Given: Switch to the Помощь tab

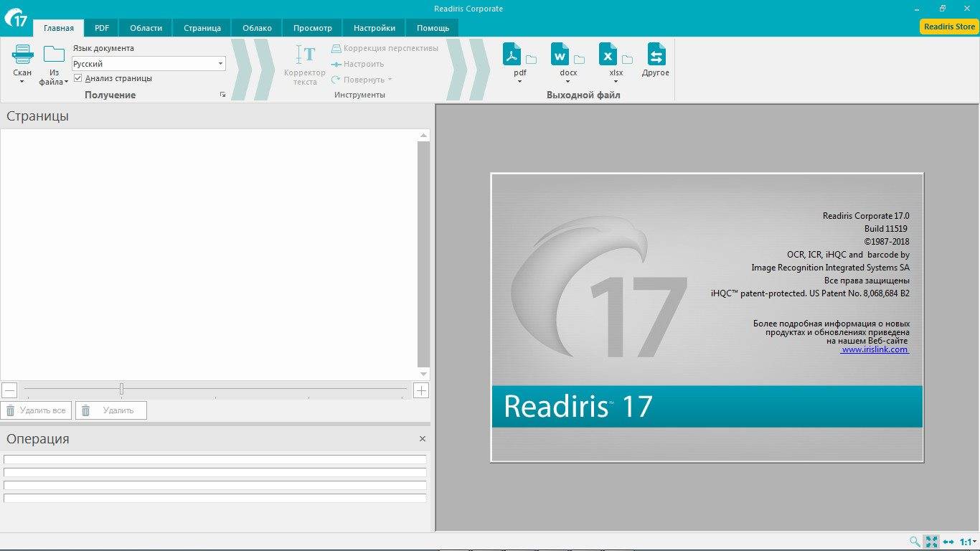Looking at the screenshot, I should coord(433,28).
